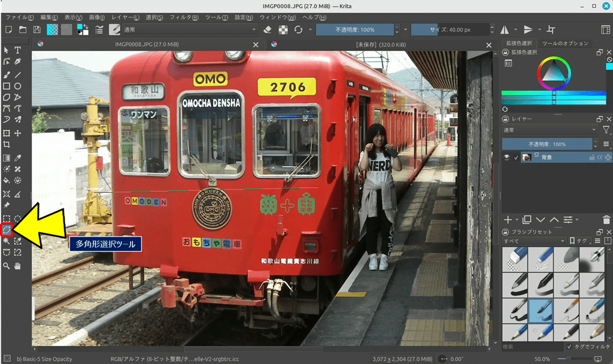
Task: Select the Text tool in toolbox
Action: point(17,50)
